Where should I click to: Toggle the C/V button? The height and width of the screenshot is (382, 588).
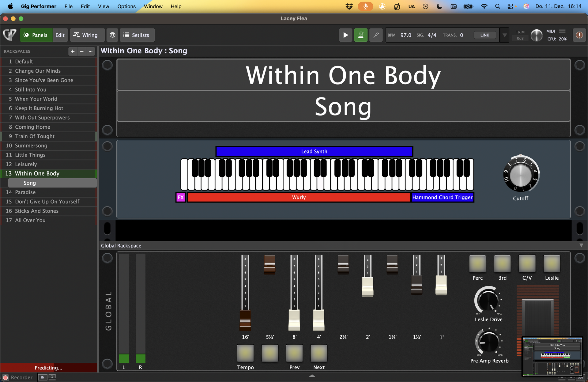tap(527, 264)
